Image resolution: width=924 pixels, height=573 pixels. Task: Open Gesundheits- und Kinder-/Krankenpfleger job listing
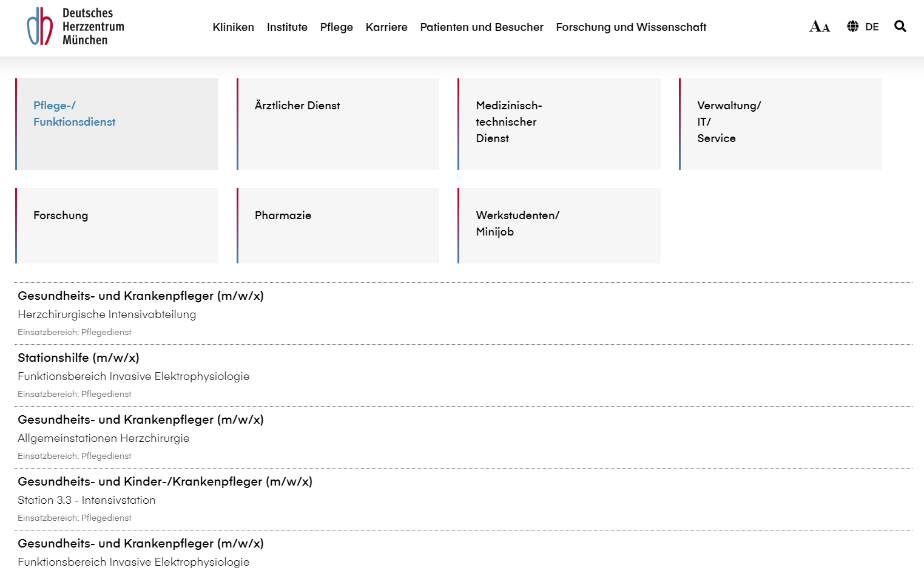click(x=165, y=481)
